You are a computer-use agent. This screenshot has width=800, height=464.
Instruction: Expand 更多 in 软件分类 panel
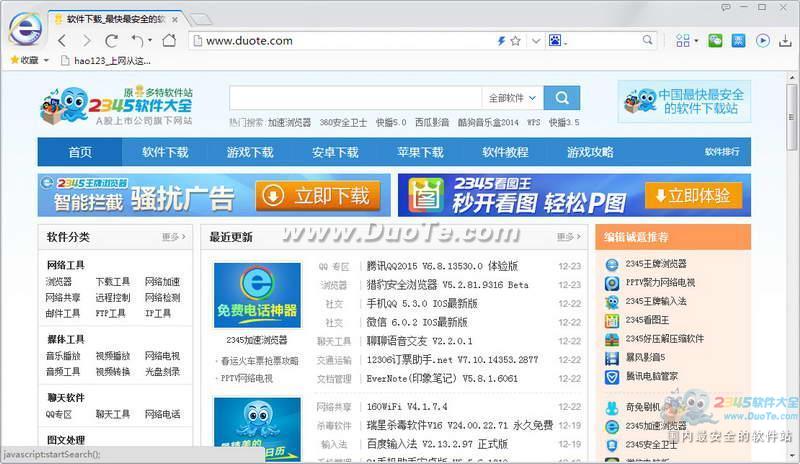173,237
